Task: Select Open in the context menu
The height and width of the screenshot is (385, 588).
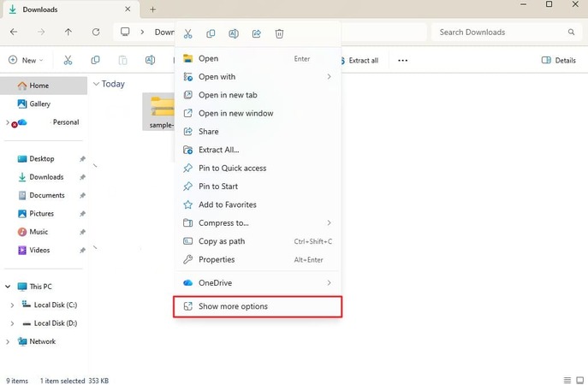Action: coord(258,58)
